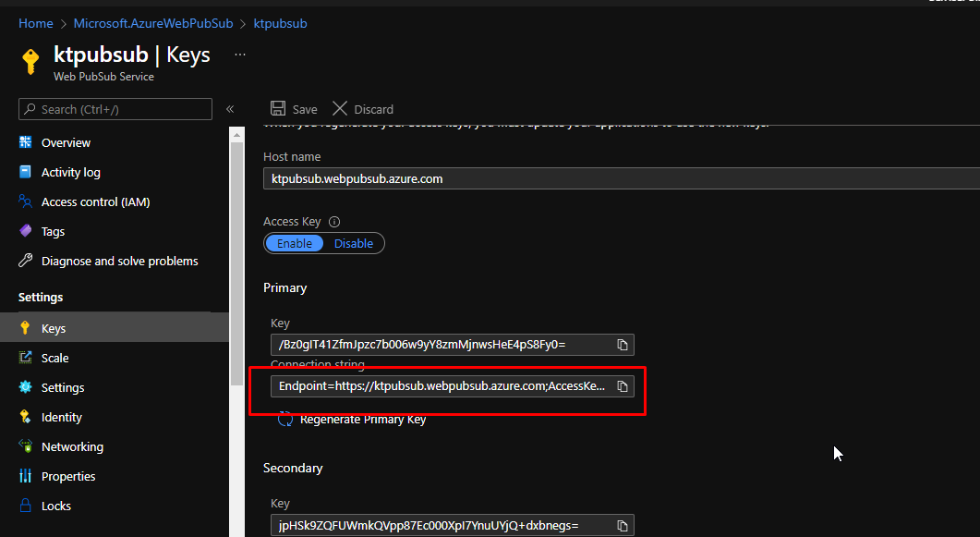Enable the Access Key option
This screenshot has height=537, width=980.
295,243
